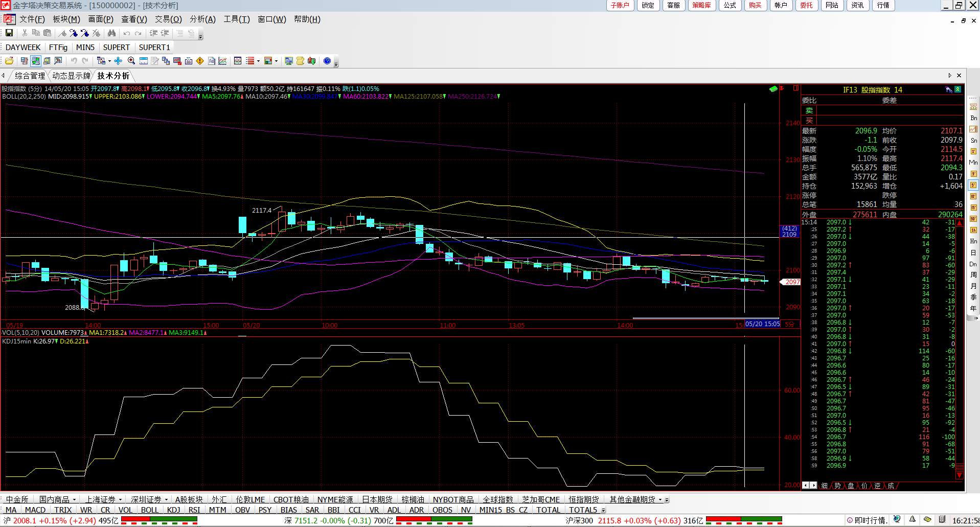980x527 pixels.
Task: Click the MACD indicator button
Action: [x=35, y=510]
